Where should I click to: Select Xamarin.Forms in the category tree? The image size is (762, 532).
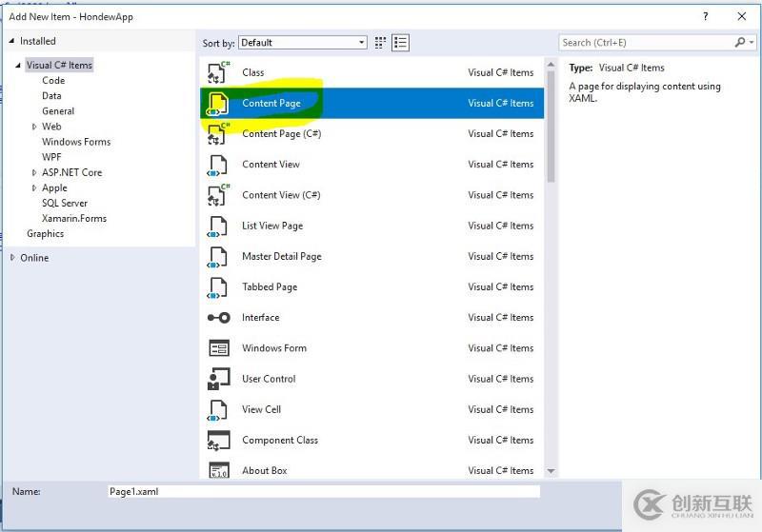click(x=74, y=219)
